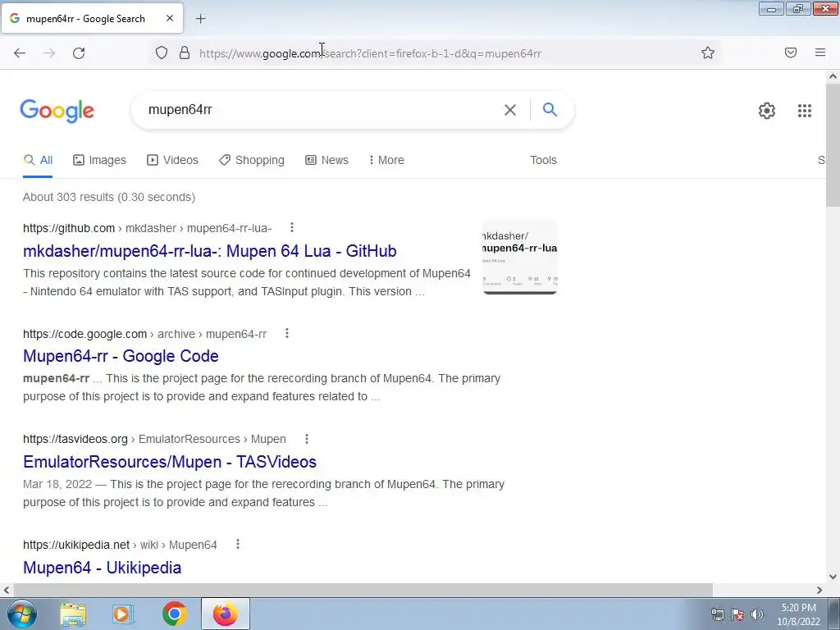The height and width of the screenshot is (630, 840).
Task: Click the code.google.com result URL breadcrumb
Action: 144,334
